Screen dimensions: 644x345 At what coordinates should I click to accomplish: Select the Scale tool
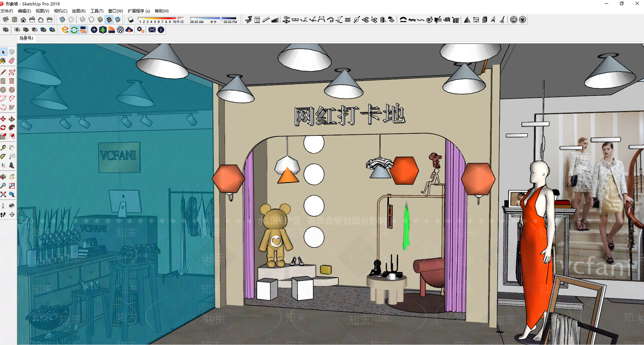(x=3, y=137)
